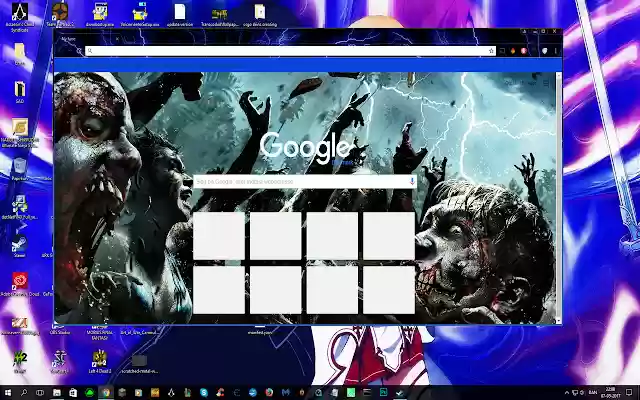
Task: Click the orange flame extension icon in Chrome
Action: (x=513, y=51)
